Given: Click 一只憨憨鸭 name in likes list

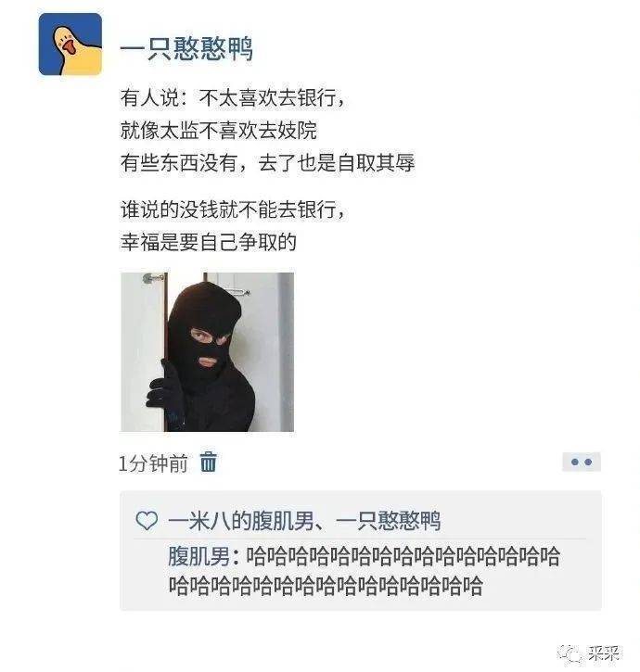Looking at the screenshot, I should coord(389,521).
